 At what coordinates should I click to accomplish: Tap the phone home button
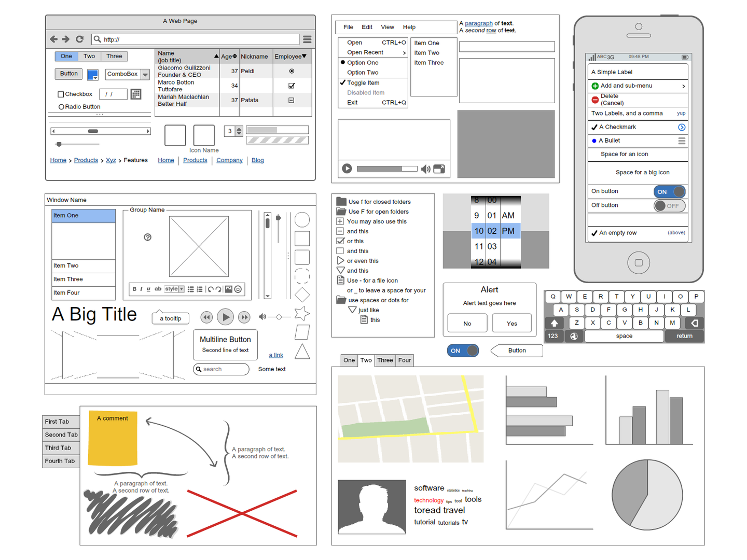[639, 263]
